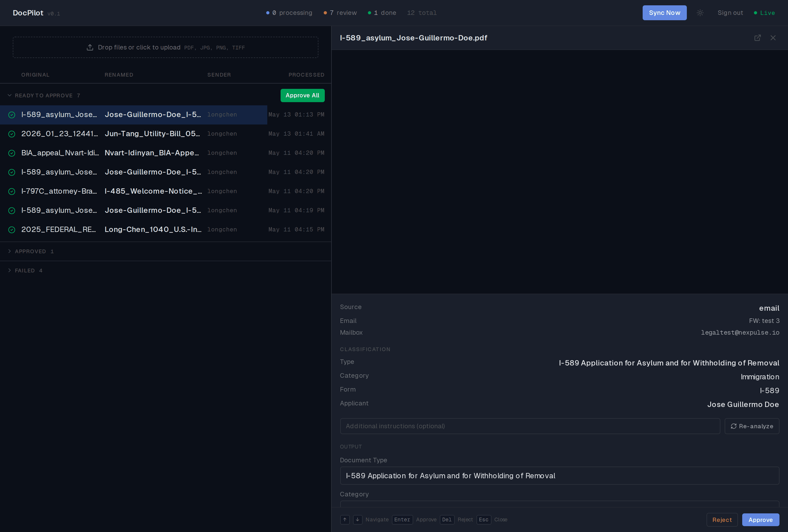Click the FW: test 3 email value
Image resolution: width=788 pixels, height=532 pixels.
764,321
